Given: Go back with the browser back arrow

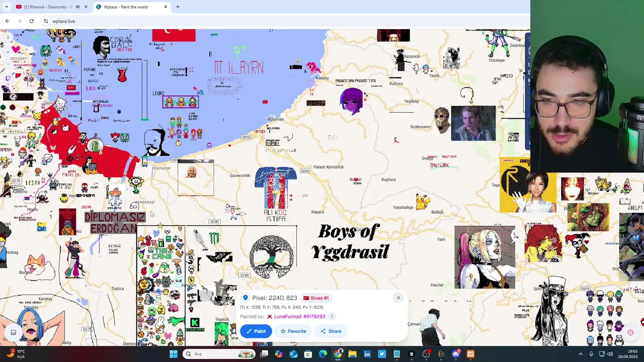Looking at the screenshot, I should pos(7,21).
